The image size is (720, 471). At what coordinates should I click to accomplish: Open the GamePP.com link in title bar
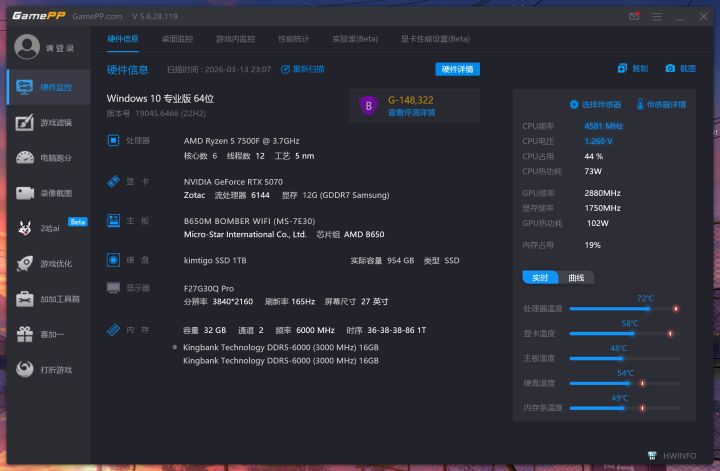pyautogui.click(x=97, y=16)
